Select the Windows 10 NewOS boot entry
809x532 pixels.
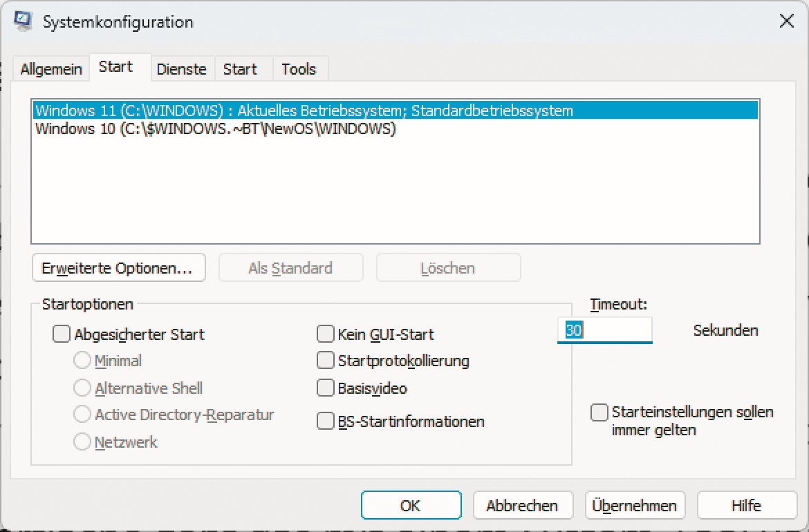coord(396,129)
